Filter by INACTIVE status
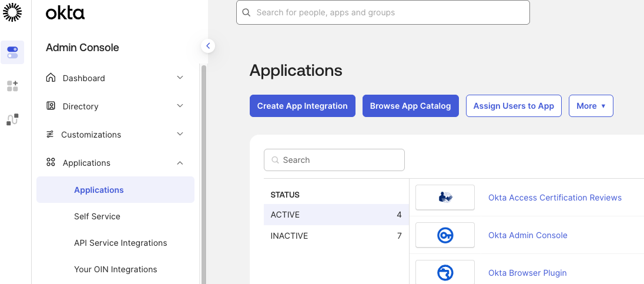 pyautogui.click(x=336, y=236)
